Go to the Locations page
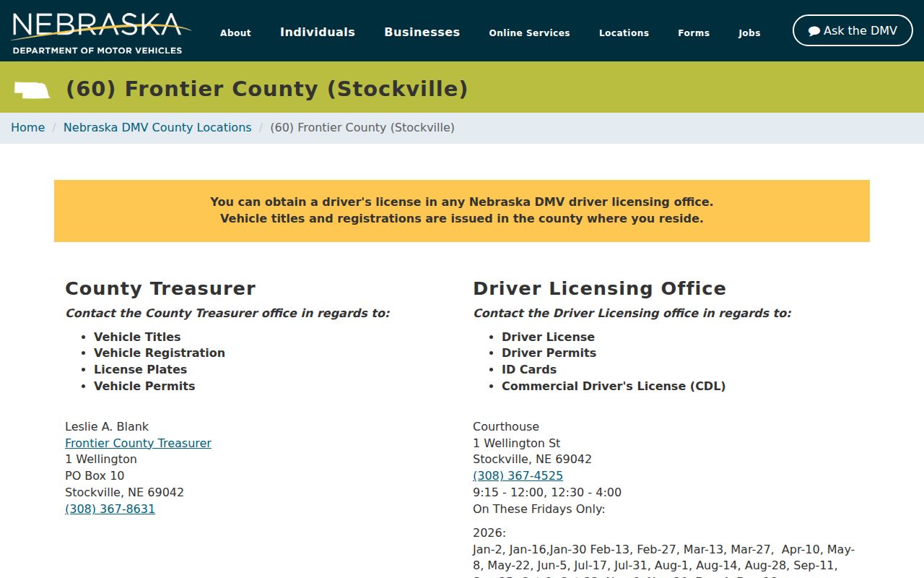The height and width of the screenshot is (578, 924). 624,33
